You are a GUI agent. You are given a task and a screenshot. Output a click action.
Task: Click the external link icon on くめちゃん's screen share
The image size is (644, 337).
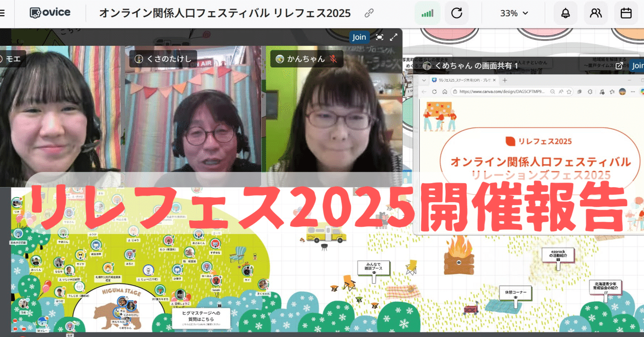[620, 65]
